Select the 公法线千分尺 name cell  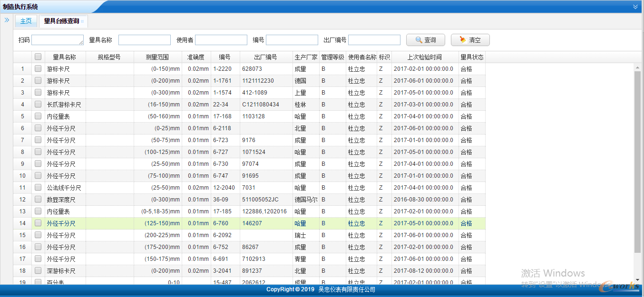click(64, 188)
